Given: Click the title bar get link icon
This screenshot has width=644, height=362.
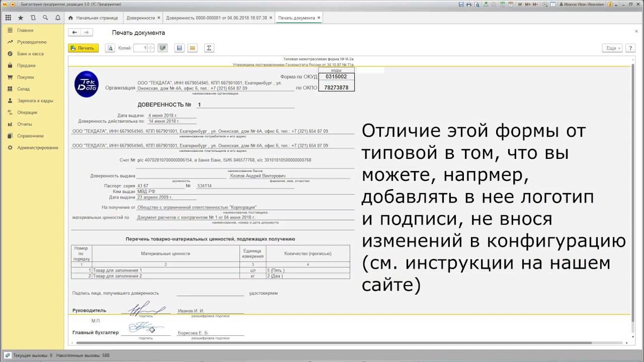Looking at the screenshot, I should [486, 4].
